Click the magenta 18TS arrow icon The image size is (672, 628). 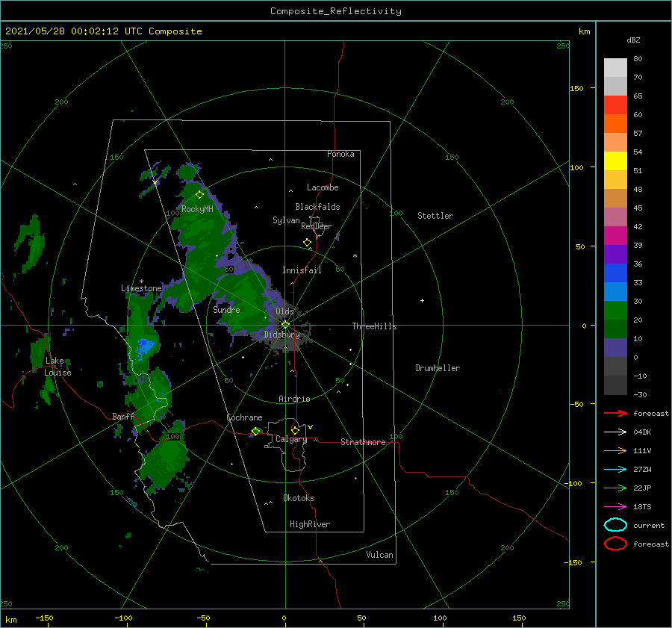[615, 507]
